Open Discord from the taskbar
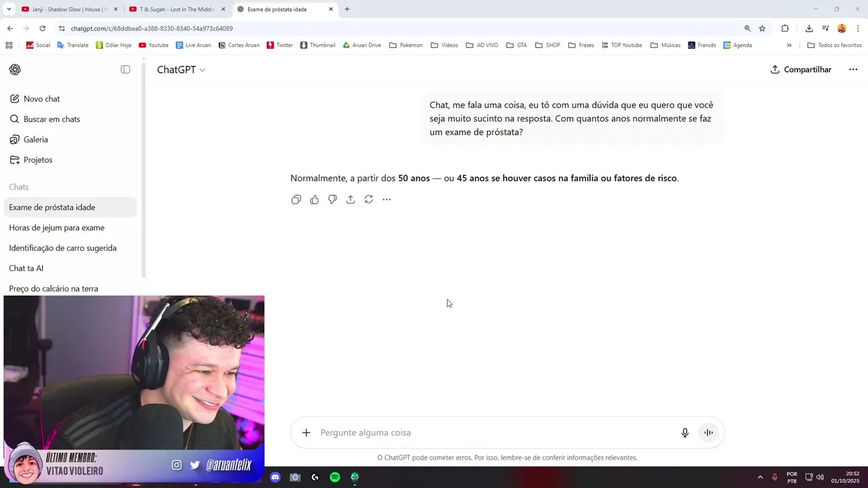Viewport: 868px width, 488px height. click(x=275, y=477)
